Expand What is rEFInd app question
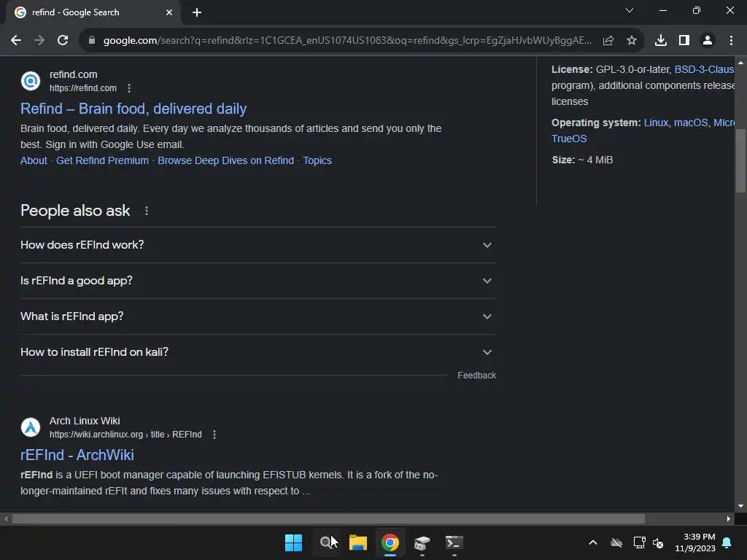The width and height of the screenshot is (747, 560). pyautogui.click(x=258, y=316)
